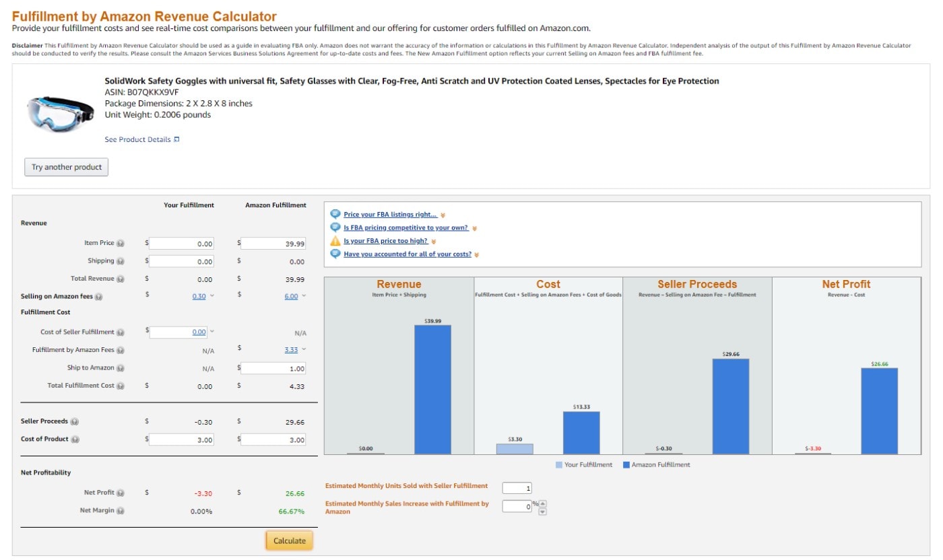The width and height of the screenshot is (943, 560).
Task: Click the Fulfillment by Amazon Fees help icon
Action: click(121, 350)
